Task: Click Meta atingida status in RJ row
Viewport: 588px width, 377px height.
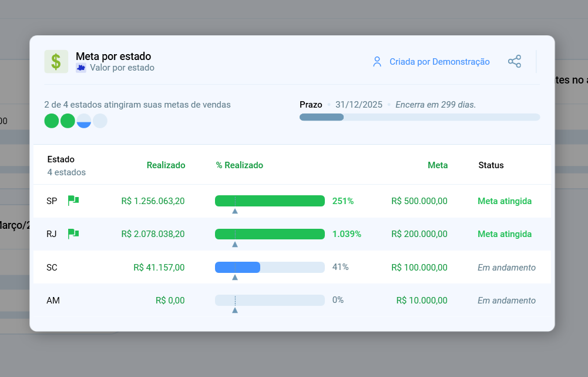Action: click(505, 234)
